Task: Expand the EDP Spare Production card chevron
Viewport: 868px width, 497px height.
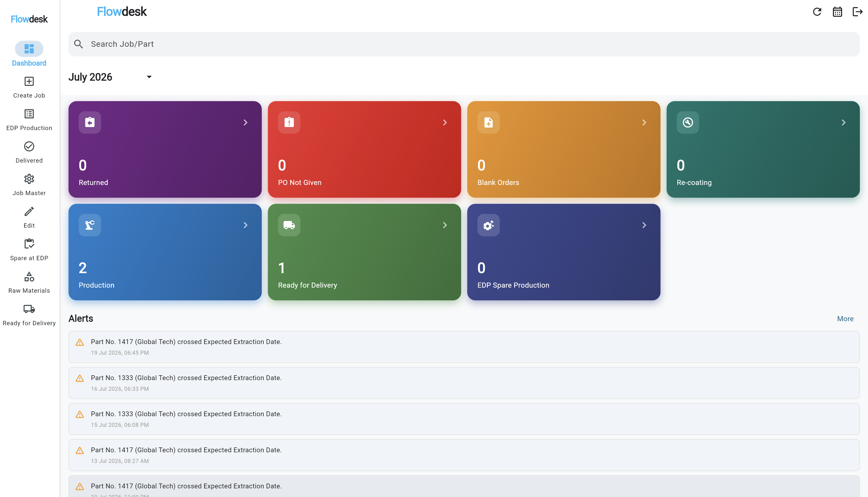Action: click(644, 225)
